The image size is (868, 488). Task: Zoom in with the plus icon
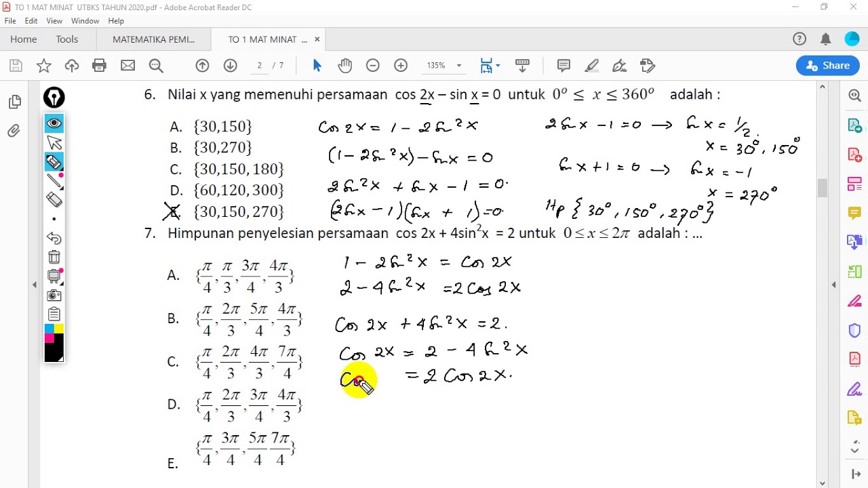pyautogui.click(x=401, y=66)
